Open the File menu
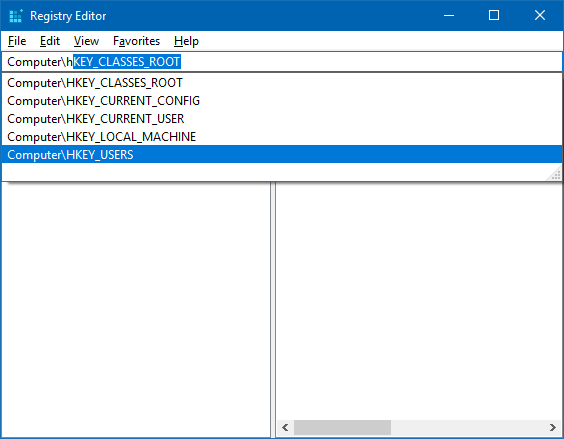564x439 pixels. coord(17,41)
